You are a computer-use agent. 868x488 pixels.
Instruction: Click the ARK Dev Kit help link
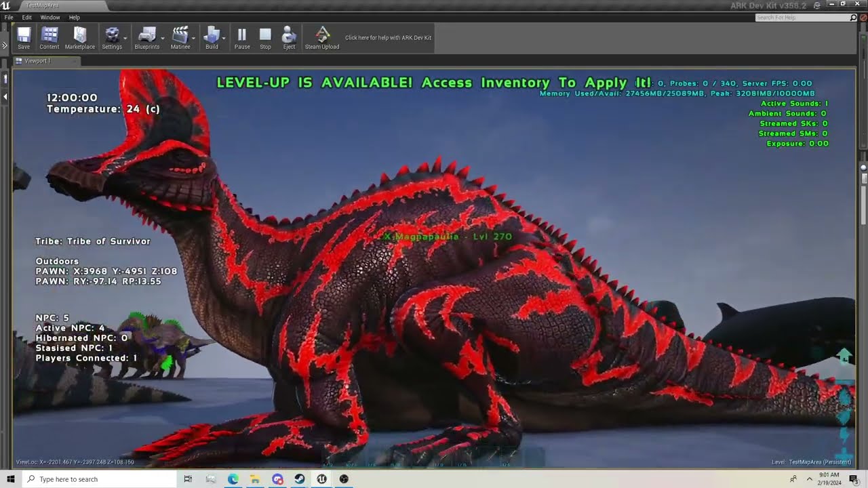click(x=388, y=38)
